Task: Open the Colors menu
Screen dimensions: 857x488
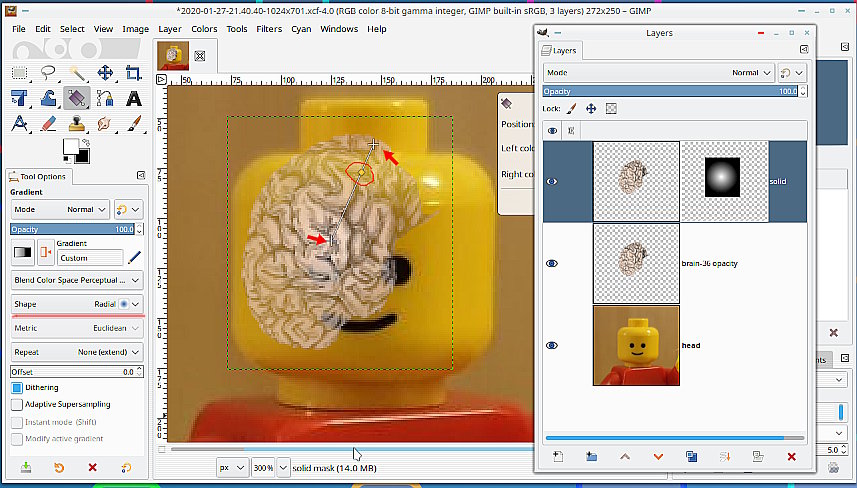Action: [x=204, y=29]
